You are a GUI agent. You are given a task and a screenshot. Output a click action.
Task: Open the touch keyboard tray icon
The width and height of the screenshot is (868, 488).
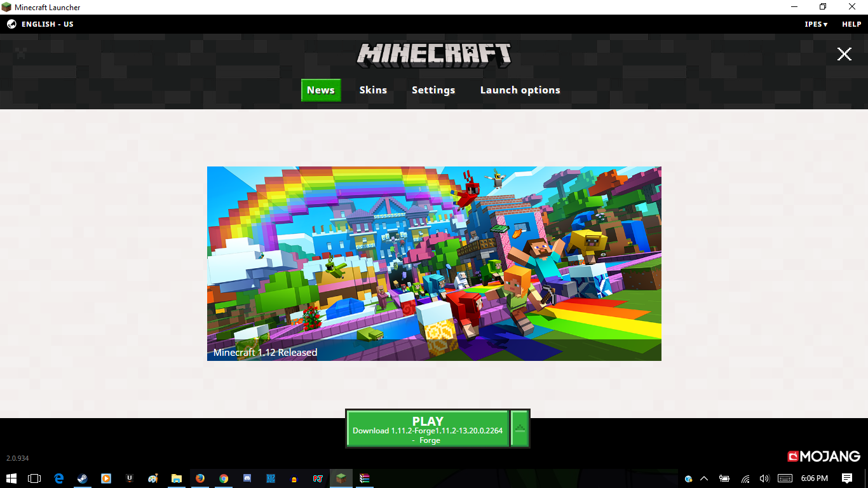pyautogui.click(x=785, y=478)
